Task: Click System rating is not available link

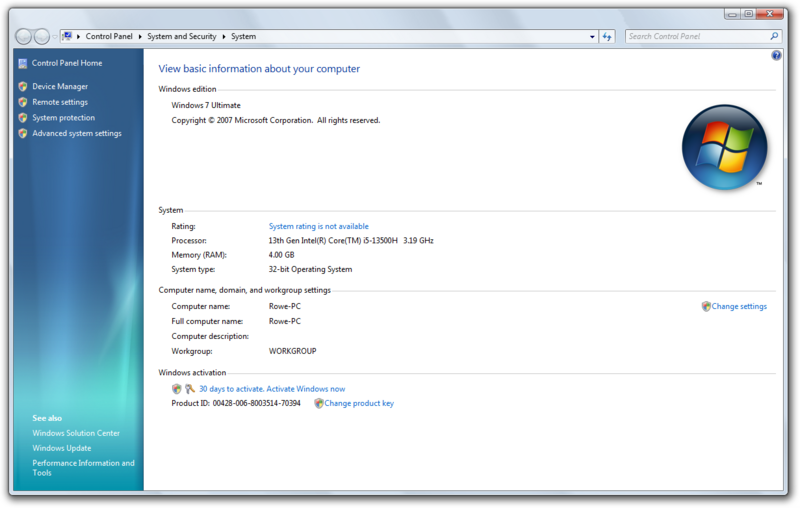Action: [318, 226]
